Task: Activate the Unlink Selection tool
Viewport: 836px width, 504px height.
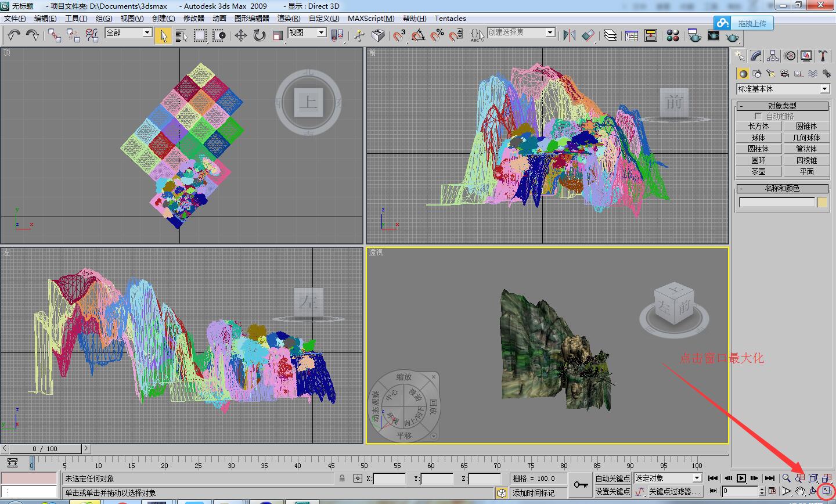Action: coord(73,35)
